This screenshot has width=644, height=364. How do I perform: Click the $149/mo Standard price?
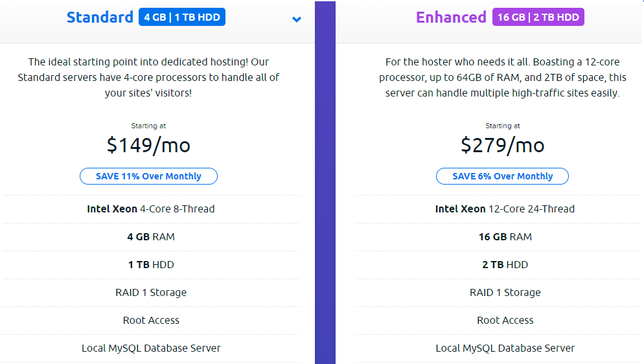(148, 145)
